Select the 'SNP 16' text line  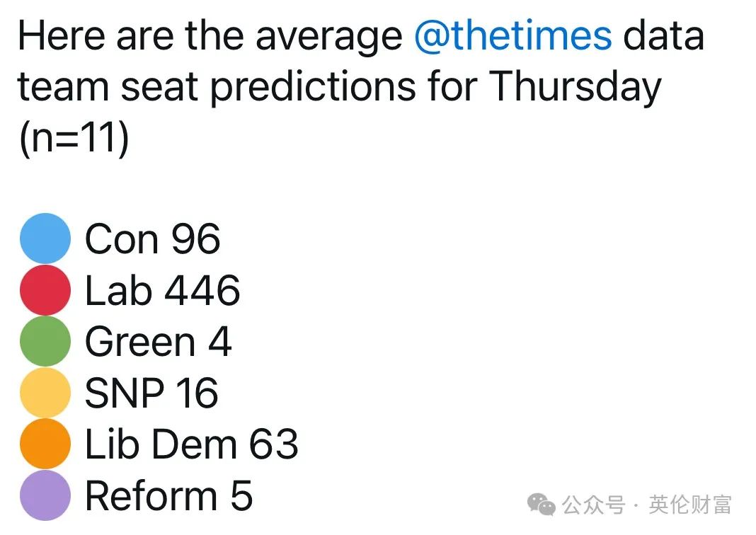click(x=151, y=393)
